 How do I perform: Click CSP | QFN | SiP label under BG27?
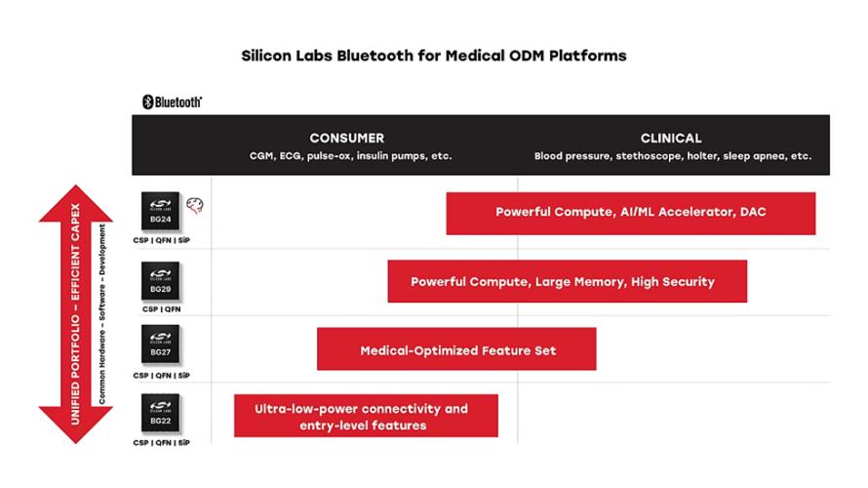[x=162, y=376]
